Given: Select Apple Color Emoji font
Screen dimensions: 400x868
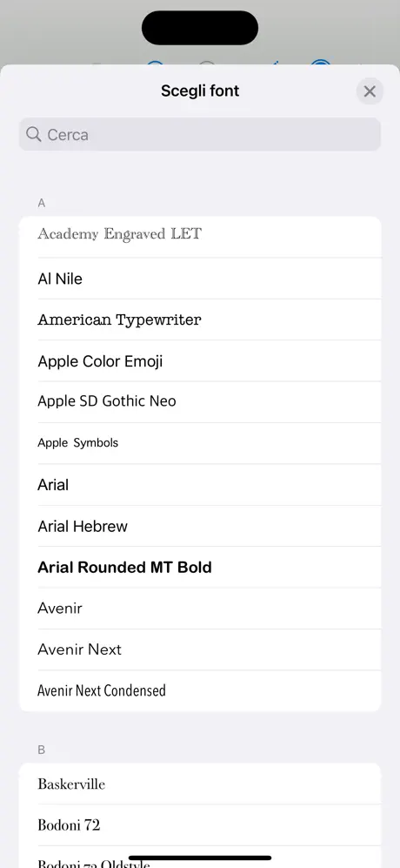Looking at the screenshot, I should (x=200, y=361).
